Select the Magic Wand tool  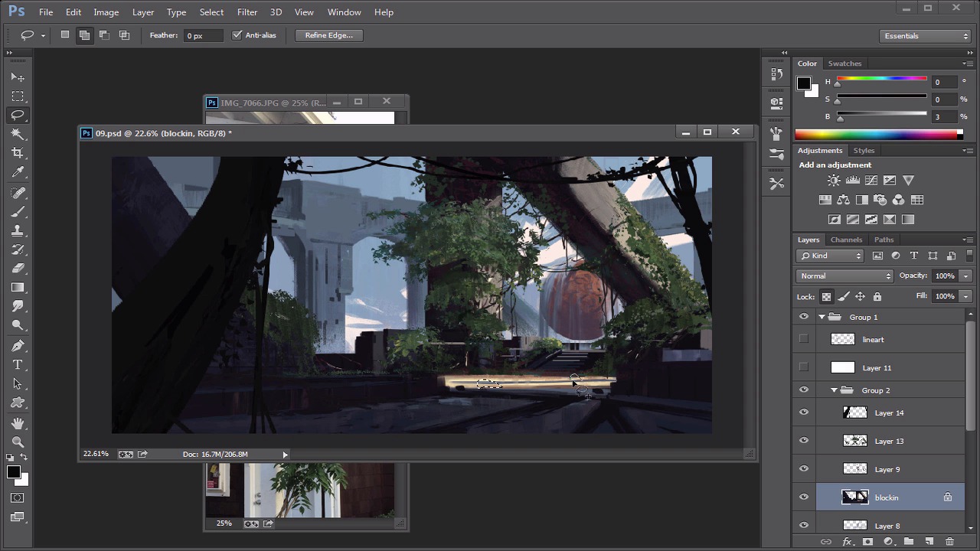click(18, 134)
